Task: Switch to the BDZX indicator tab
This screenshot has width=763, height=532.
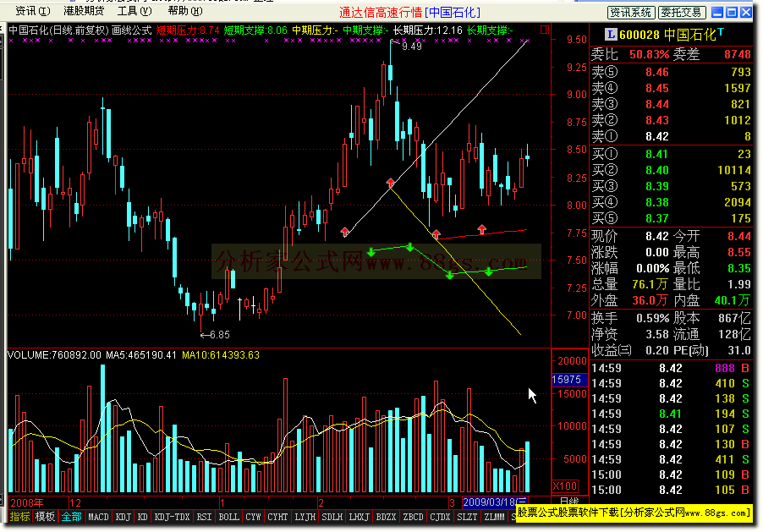Action: pos(387,517)
